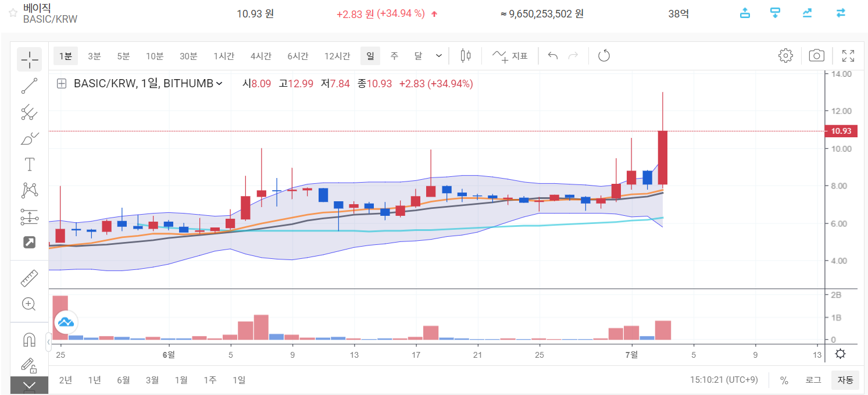Select the arrow marker tool
Screen dimensions: 868x395
pos(29,243)
